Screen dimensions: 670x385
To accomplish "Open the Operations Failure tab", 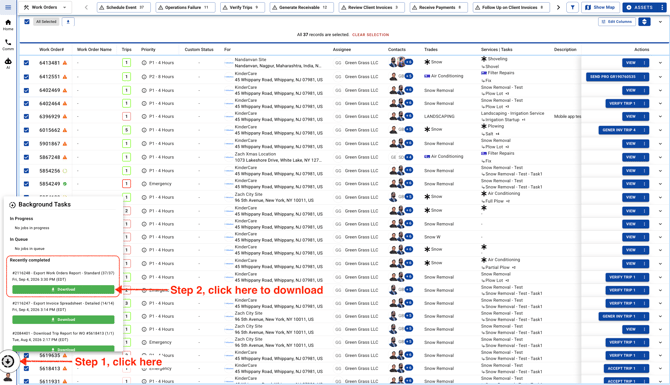I will coord(185,7).
